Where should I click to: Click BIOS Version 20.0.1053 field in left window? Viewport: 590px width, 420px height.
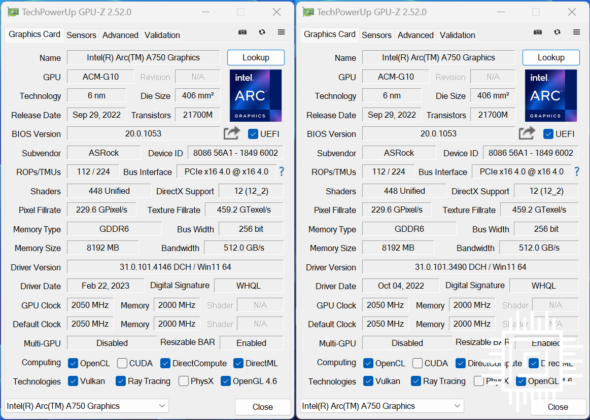coord(143,134)
